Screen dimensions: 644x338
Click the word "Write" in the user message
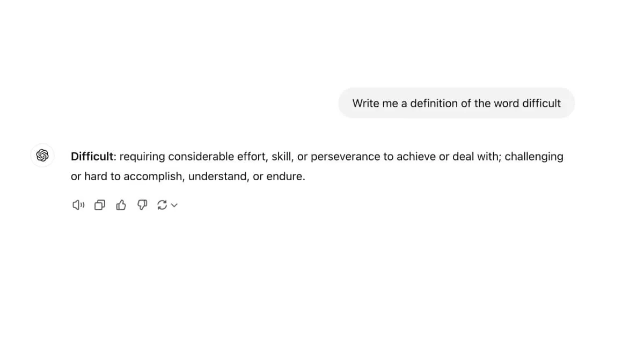(x=366, y=103)
